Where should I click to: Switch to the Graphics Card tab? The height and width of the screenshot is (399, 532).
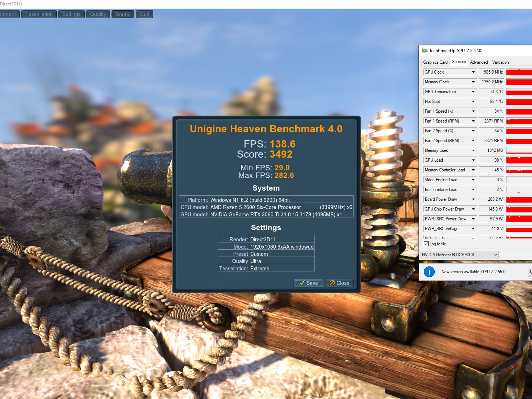(435, 62)
